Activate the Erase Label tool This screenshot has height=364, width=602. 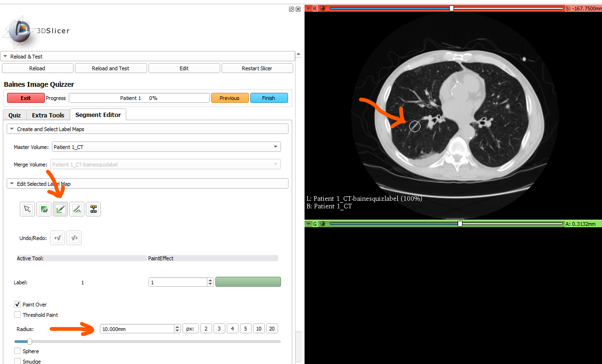[44, 209]
